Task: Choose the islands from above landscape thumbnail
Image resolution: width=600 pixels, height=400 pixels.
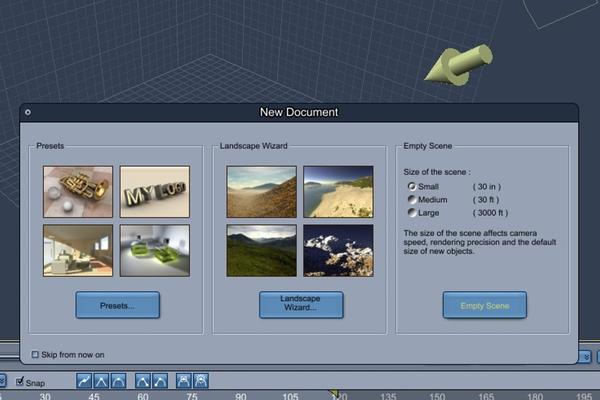Action: (x=338, y=250)
